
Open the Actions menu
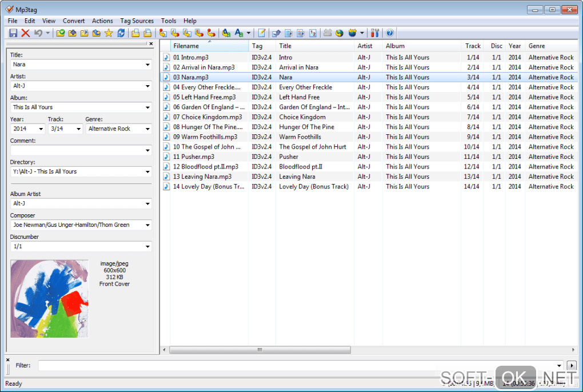coord(102,21)
